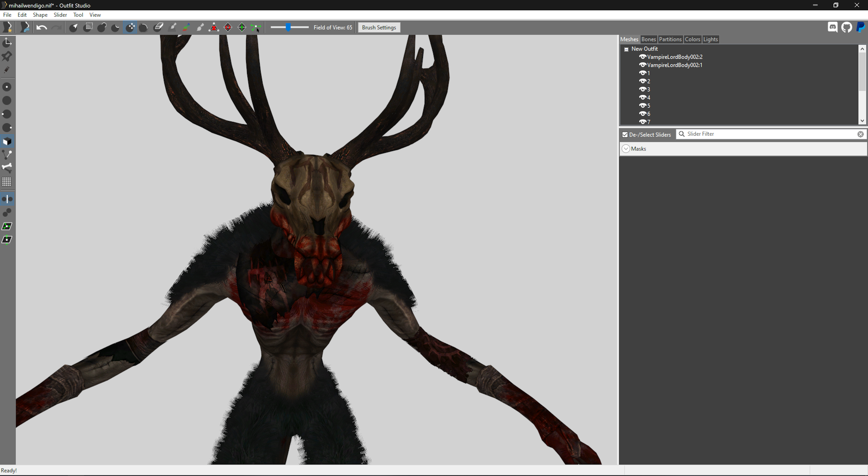Open the Shape menu
This screenshot has height=476, width=868.
coord(40,15)
